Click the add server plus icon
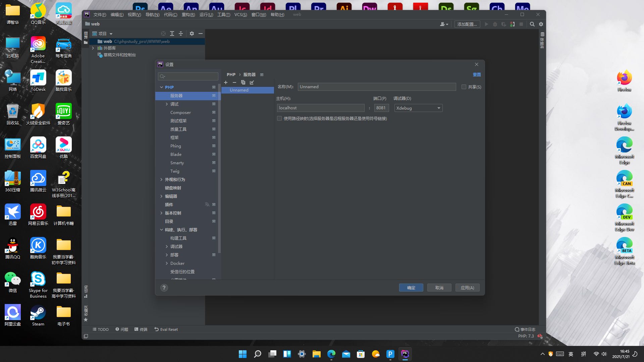This screenshot has width=644, height=362. point(226,82)
